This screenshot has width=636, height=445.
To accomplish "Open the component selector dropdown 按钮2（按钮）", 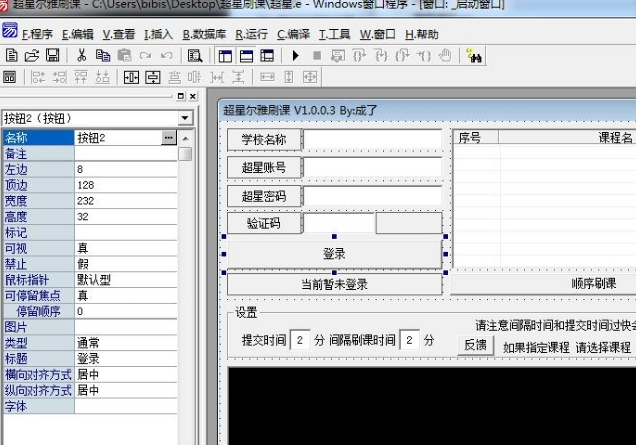I will point(185,118).
